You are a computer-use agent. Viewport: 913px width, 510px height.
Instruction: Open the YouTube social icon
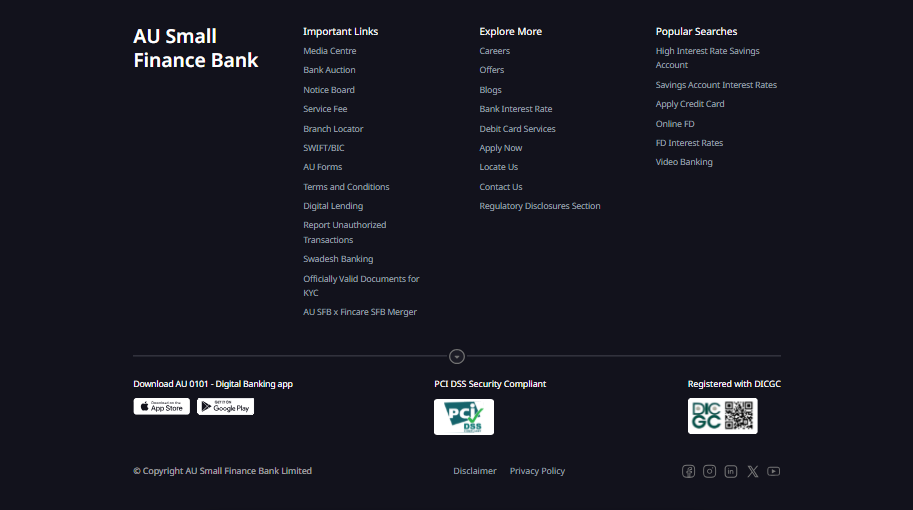(x=773, y=471)
